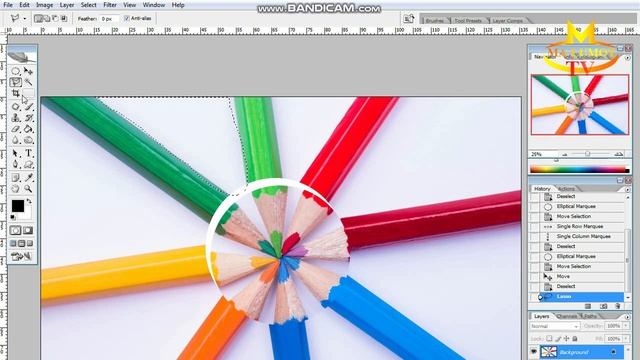Select the Custom Shape tool
The height and width of the screenshot is (360, 640).
[28, 164]
